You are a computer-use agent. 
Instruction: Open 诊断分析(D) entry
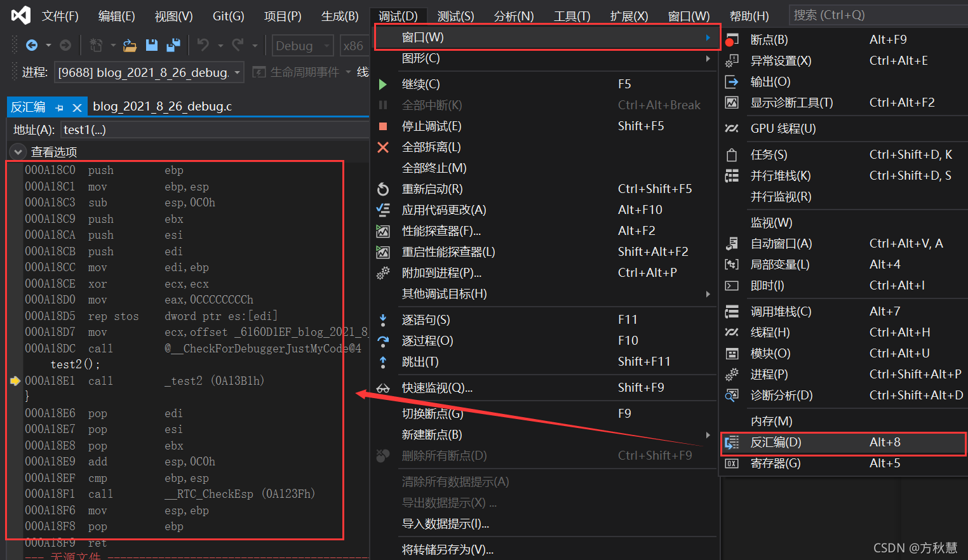[844, 395]
